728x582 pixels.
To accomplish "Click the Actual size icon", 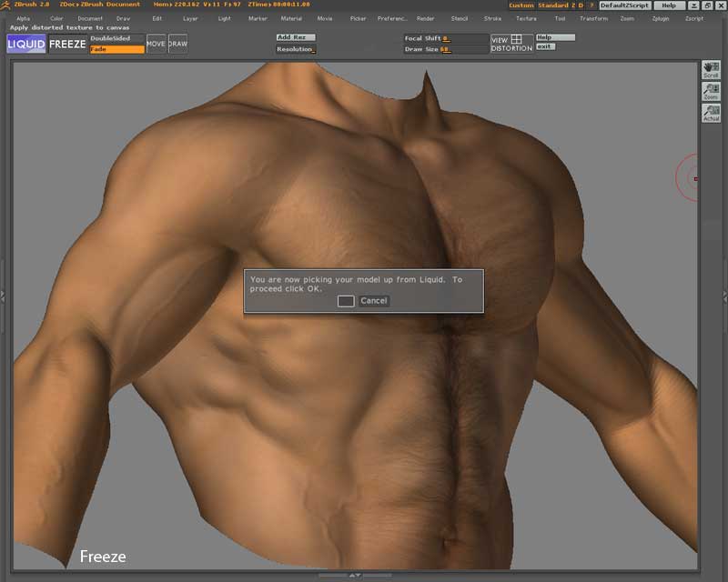I will [x=711, y=113].
